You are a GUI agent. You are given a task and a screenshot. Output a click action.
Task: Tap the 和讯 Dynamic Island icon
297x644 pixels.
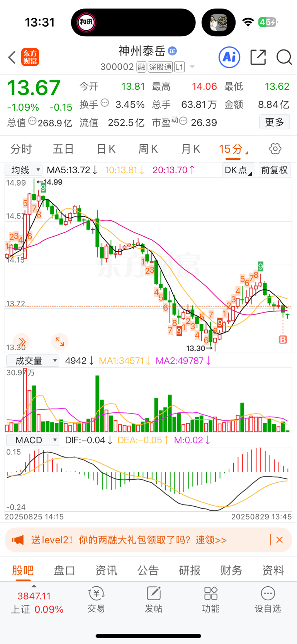coord(87,22)
